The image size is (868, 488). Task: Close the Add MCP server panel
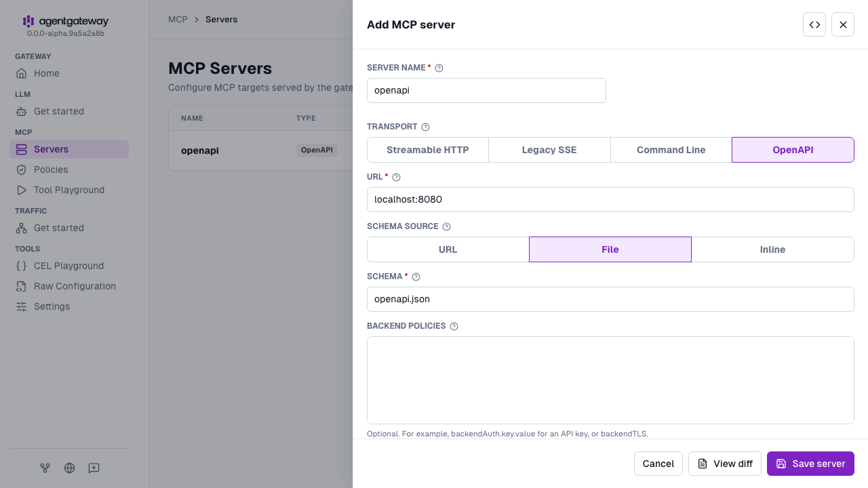843,24
